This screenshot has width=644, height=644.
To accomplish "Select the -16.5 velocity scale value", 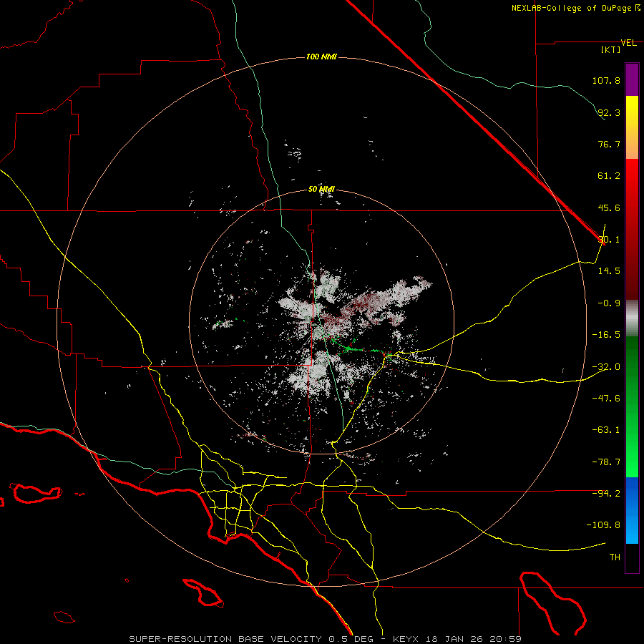I will [606, 335].
